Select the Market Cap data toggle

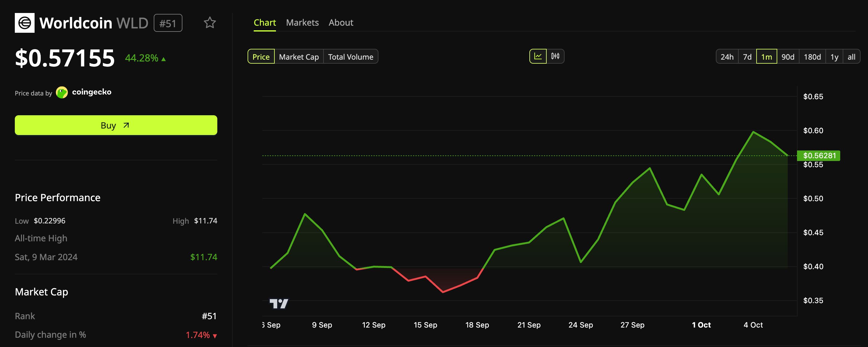(x=299, y=57)
